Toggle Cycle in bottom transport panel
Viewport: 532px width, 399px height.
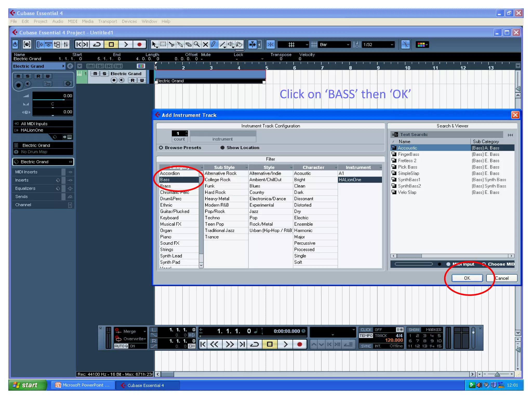255,344
